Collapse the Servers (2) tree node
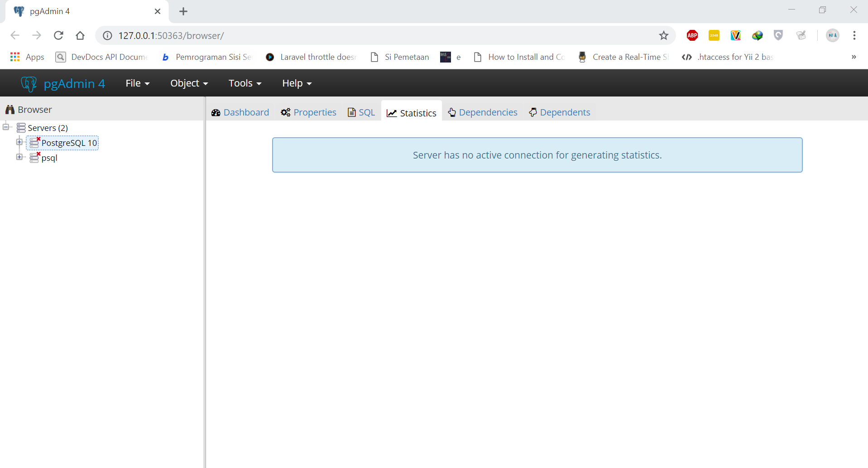 coord(5,126)
